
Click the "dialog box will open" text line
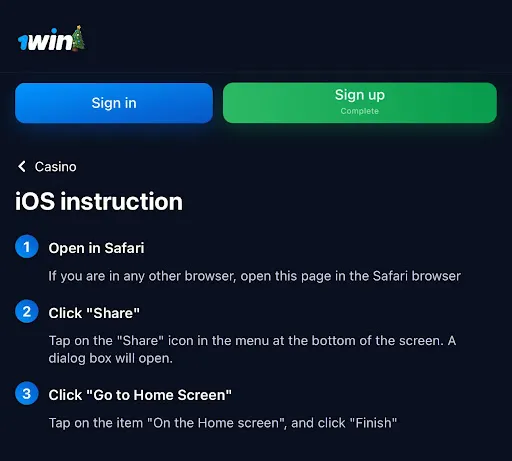coord(111,358)
